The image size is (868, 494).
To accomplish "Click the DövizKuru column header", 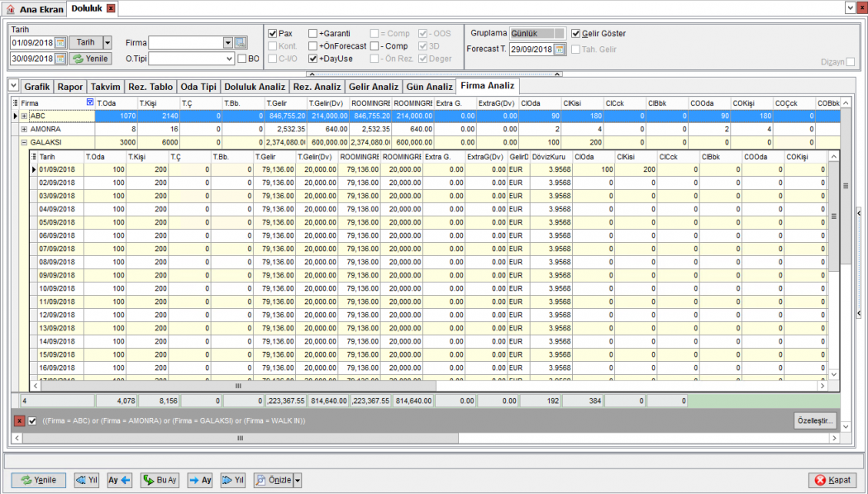I will 551,157.
